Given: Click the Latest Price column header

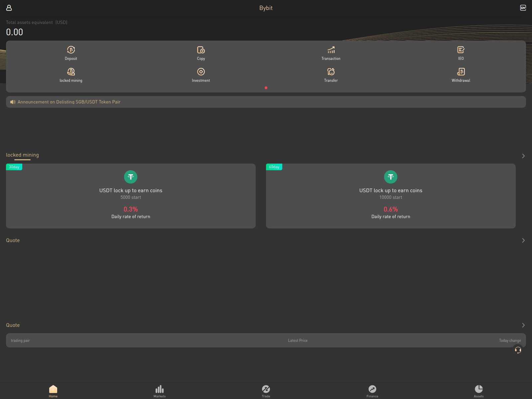Looking at the screenshot, I should (x=298, y=340).
